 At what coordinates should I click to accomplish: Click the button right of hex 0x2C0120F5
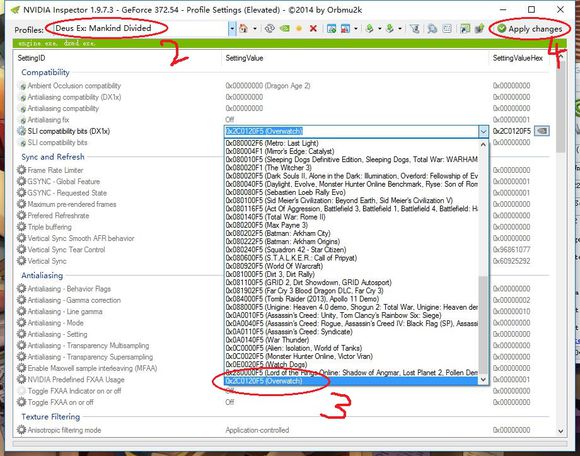click(542, 131)
